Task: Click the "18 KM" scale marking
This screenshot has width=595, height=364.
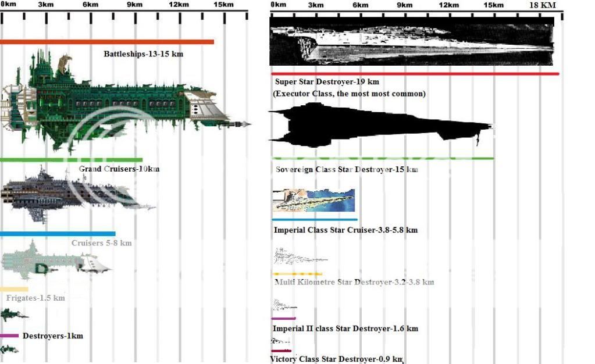Action: pyautogui.click(x=543, y=5)
